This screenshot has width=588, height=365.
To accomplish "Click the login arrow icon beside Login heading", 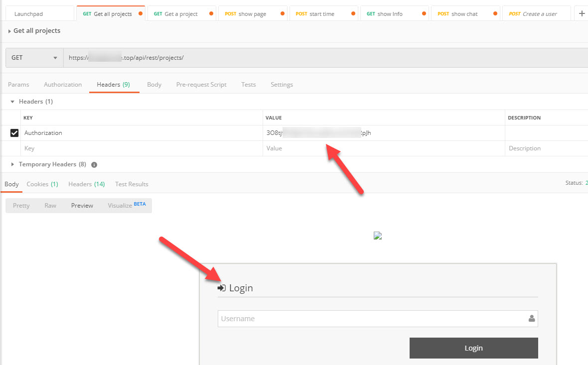I will 222,288.
